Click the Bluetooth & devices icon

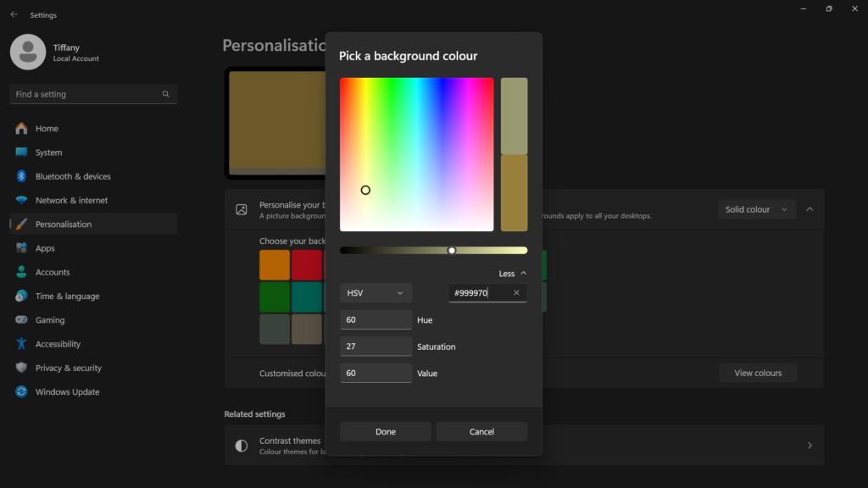pos(21,176)
